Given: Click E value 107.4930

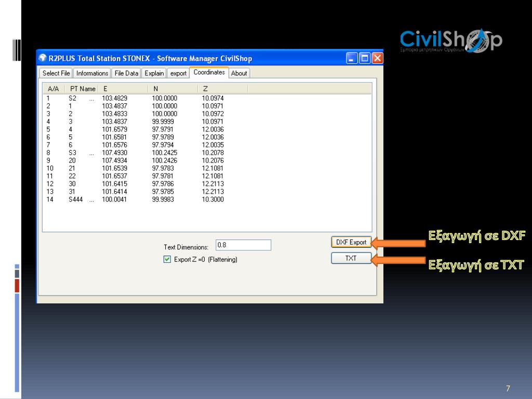Looking at the screenshot, I should pyautogui.click(x=115, y=153).
